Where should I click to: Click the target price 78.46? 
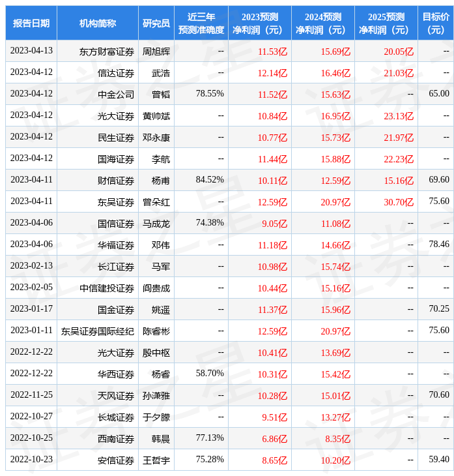pyautogui.click(x=439, y=244)
